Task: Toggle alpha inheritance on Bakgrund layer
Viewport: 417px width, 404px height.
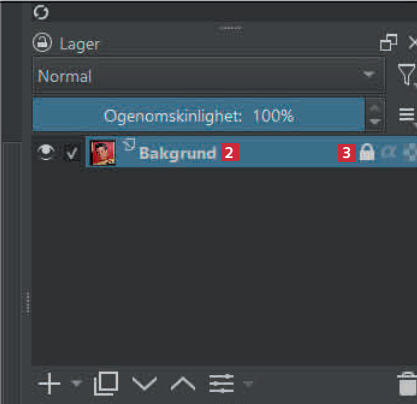Action: [389, 153]
